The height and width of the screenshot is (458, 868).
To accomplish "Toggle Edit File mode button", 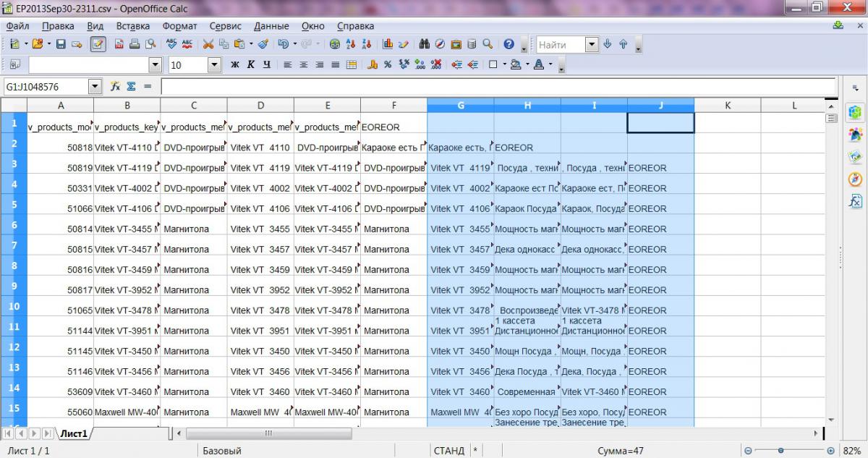I will (x=98, y=44).
